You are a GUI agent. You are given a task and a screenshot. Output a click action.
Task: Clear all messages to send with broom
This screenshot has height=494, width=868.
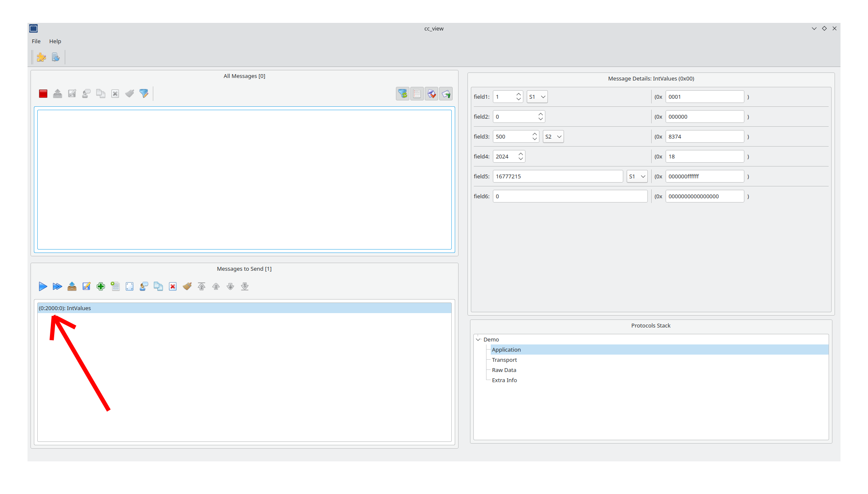click(x=187, y=286)
